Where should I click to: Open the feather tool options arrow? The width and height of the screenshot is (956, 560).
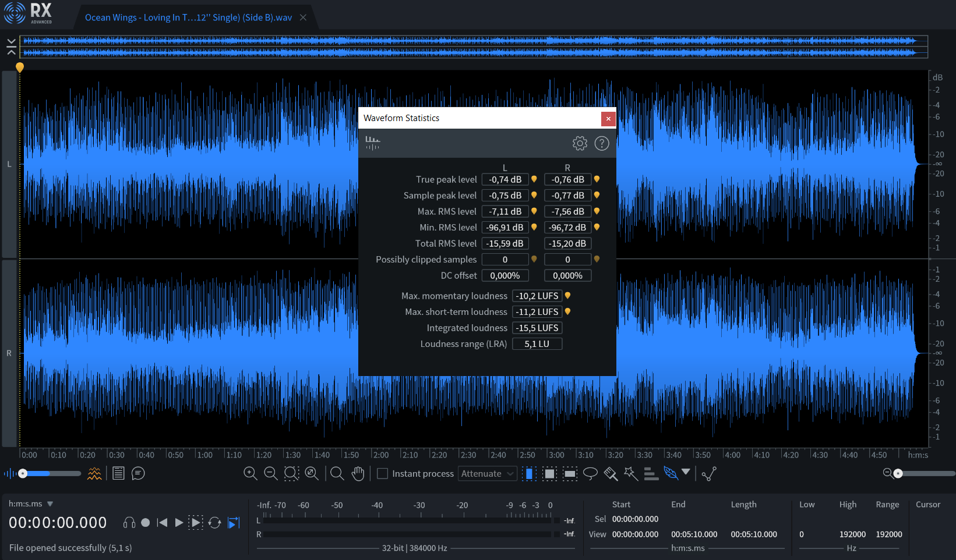click(686, 472)
